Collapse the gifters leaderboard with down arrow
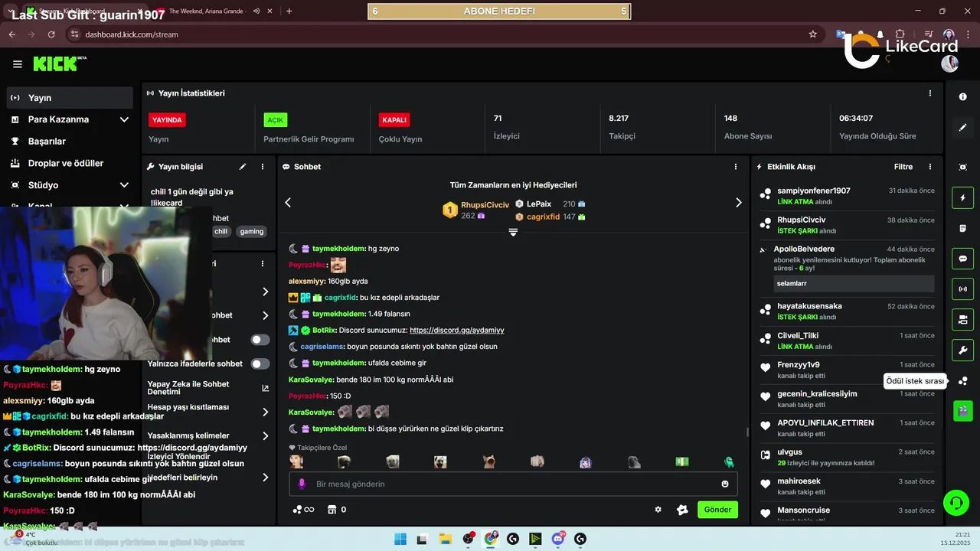This screenshot has width=980, height=551. point(513,232)
